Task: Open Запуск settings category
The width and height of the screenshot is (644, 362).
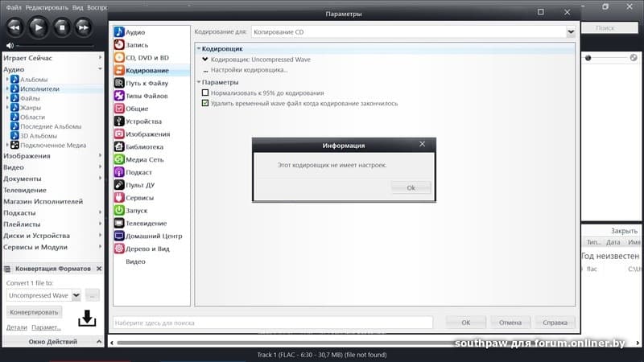Action: point(151,210)
